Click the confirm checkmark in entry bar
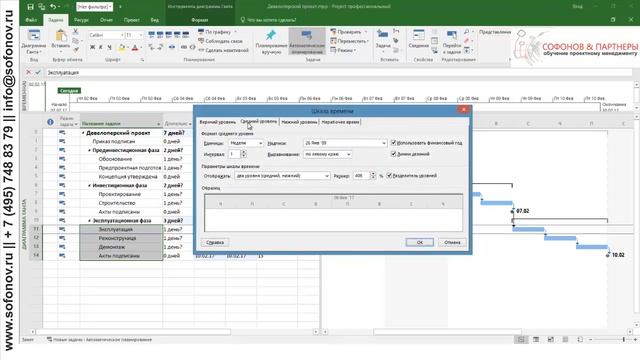 tap(38, 72)
